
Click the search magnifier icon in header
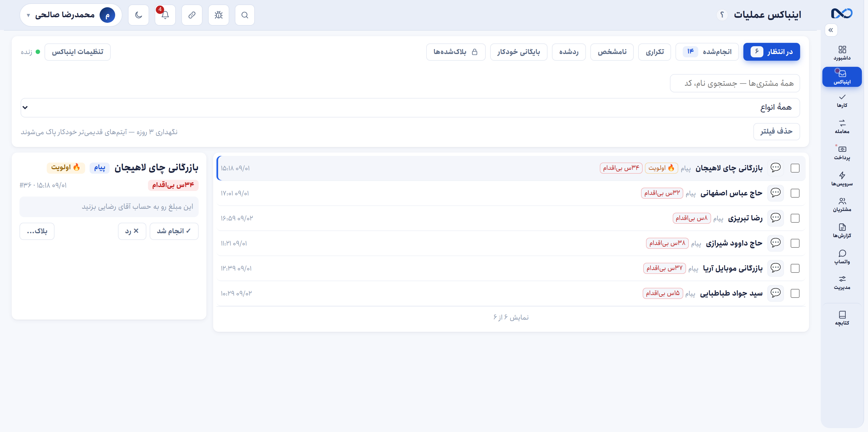pyautogui.click(x=245, y=15)
